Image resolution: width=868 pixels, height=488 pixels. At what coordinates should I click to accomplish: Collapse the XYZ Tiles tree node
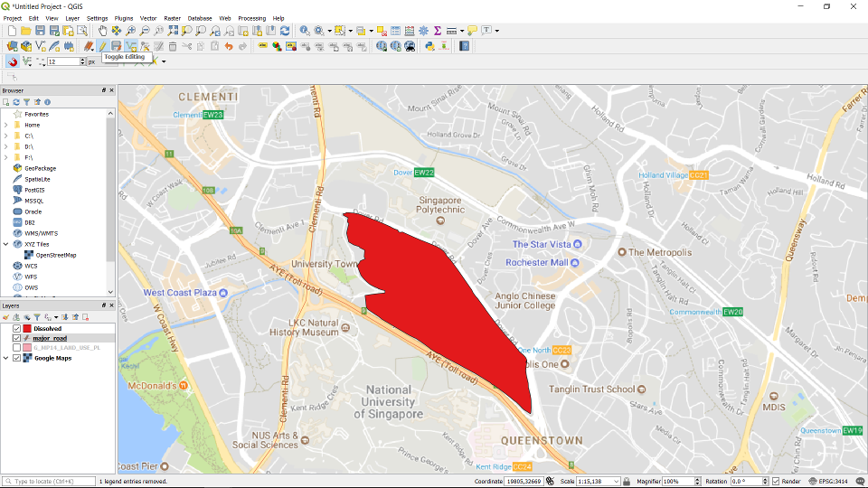pyautogui.click(x=6, y=244)
